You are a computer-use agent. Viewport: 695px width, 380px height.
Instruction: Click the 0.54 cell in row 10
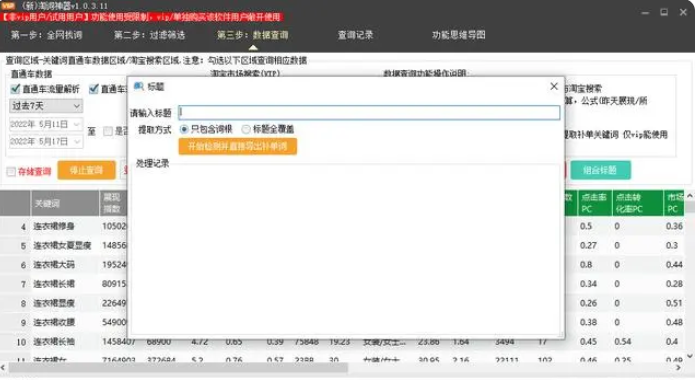coord(623,342)
